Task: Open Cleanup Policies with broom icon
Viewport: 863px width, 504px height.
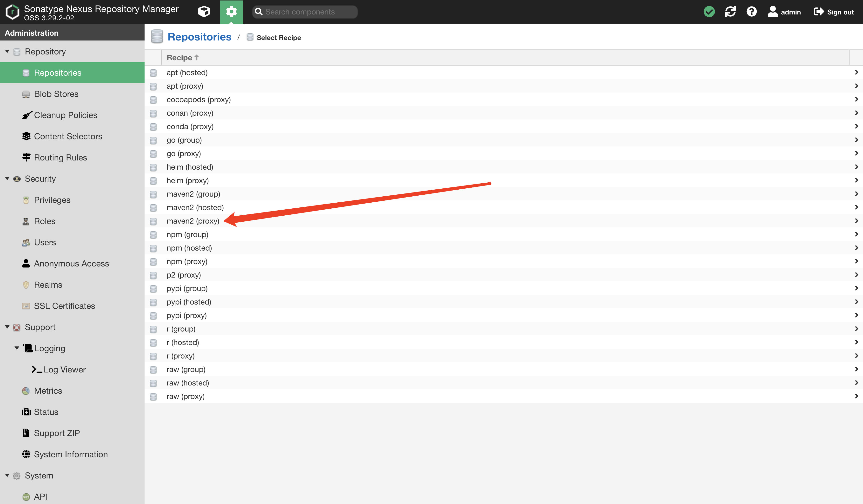Action: tap(65, 115)
